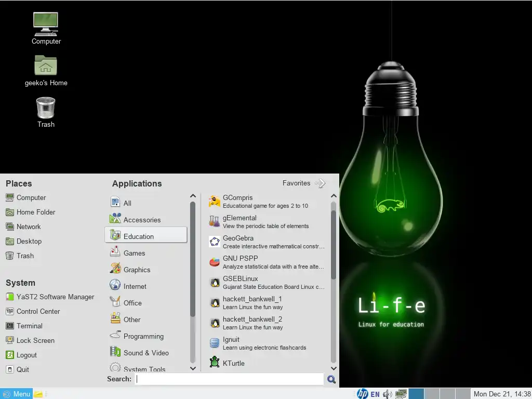Mute audio via the speaker tray icon

[387, 394]
